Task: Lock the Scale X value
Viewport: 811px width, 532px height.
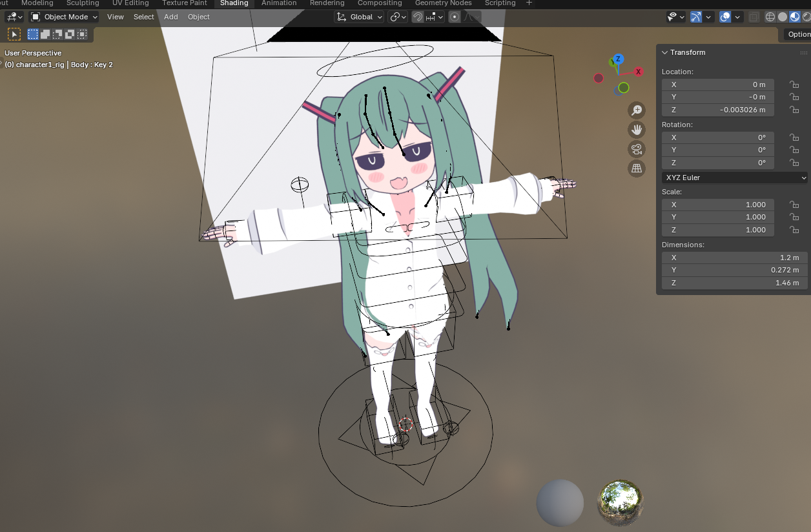Action: point(794,205)
